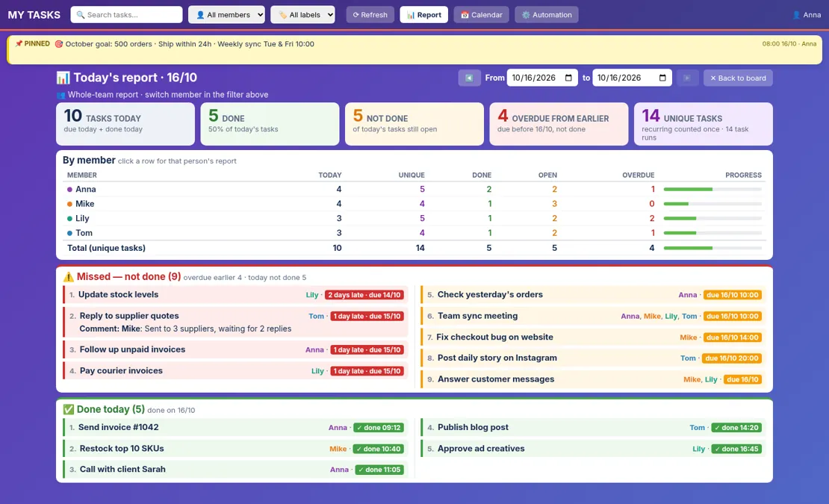Click the Unique Tasks summary card
The height and width of the screenshot is (504, 829).
(704, 124)
